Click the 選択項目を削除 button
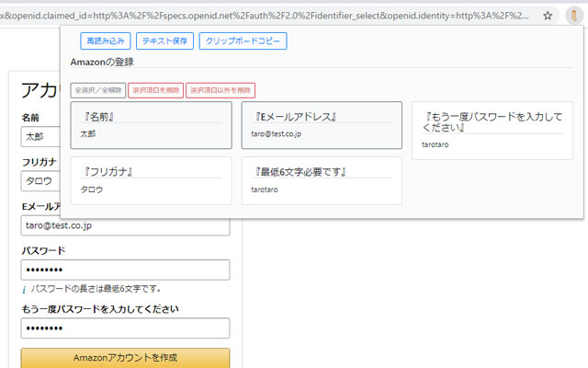This screenshot has height=368, width=588. click(155, 90)
